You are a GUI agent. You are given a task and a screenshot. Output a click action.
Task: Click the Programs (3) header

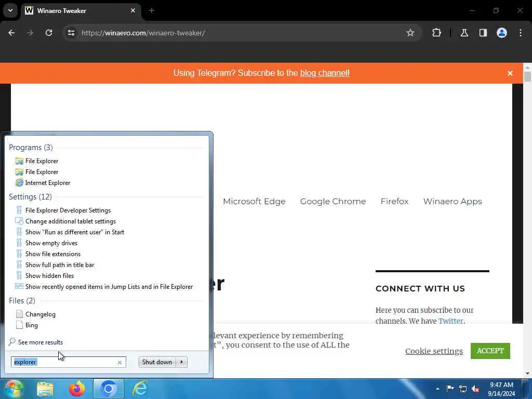[x=31, y=148]
